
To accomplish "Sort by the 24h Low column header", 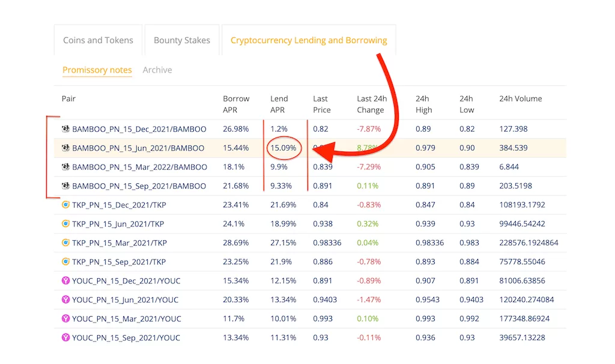I will pos(467,104).
